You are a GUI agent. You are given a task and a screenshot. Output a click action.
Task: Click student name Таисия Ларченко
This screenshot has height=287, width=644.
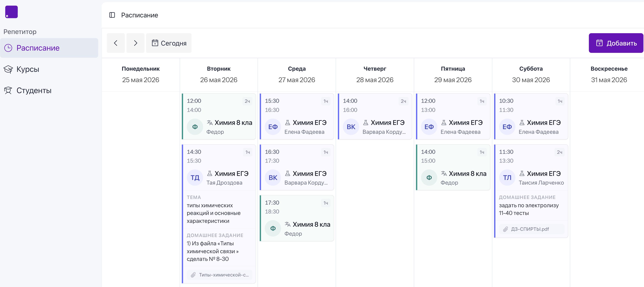(541, 183)
